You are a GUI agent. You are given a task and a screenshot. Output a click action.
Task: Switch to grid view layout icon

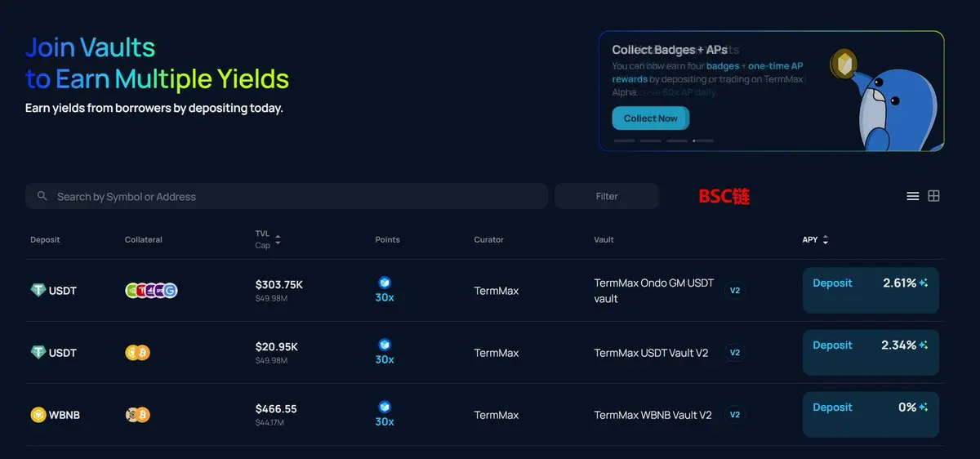click(934, 196)
